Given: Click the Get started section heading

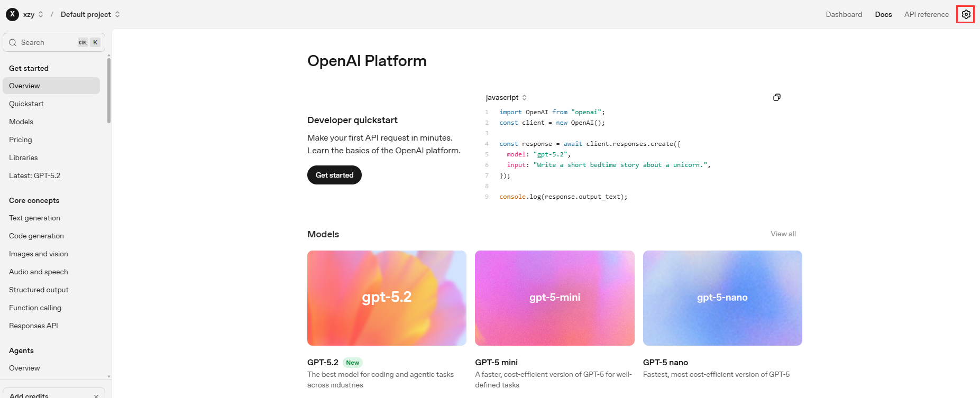Looking at the screenshot, I should click(x=29, y=68).
